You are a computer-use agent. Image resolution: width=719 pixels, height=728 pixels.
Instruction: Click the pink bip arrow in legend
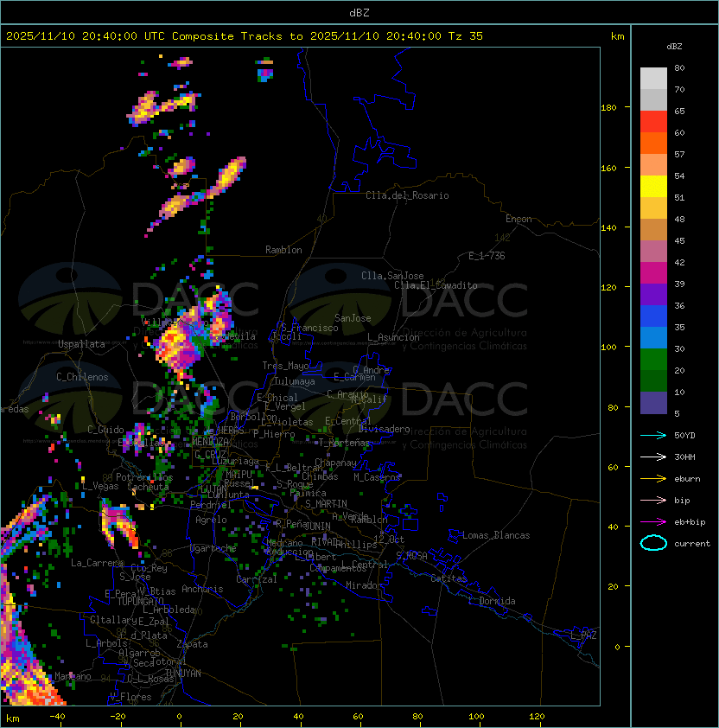click(x=653, y=500)
